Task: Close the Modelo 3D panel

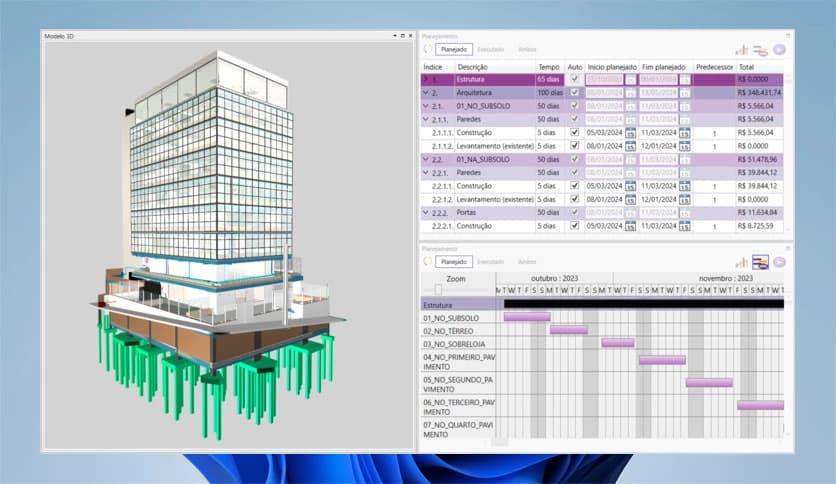Action: (411, 36)
